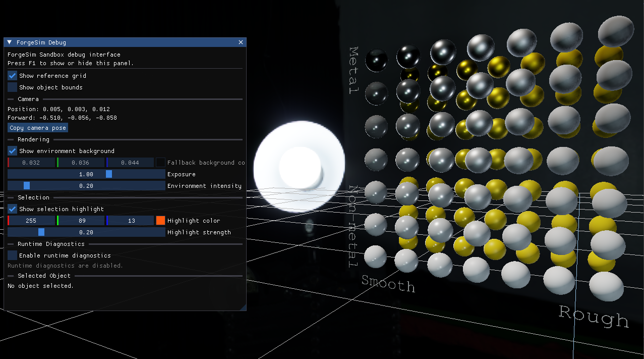
Task: Click fallback background red value 0.032
Action: pos(31,163)
